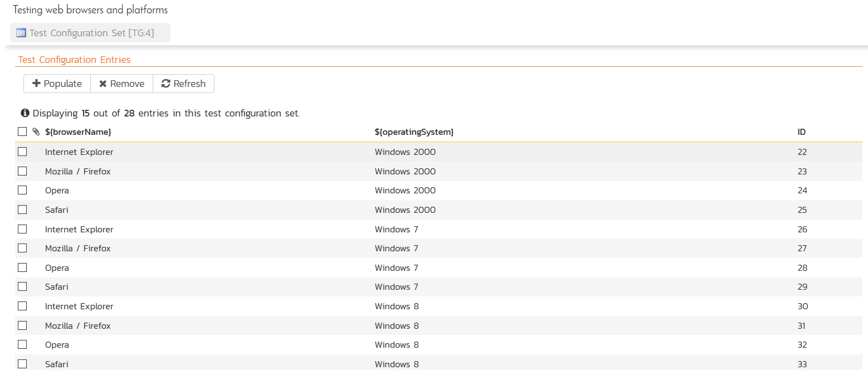Click the Opera entry with ID 32
The height and width of the screenshot is (370, 868).
tap(57, 345)
